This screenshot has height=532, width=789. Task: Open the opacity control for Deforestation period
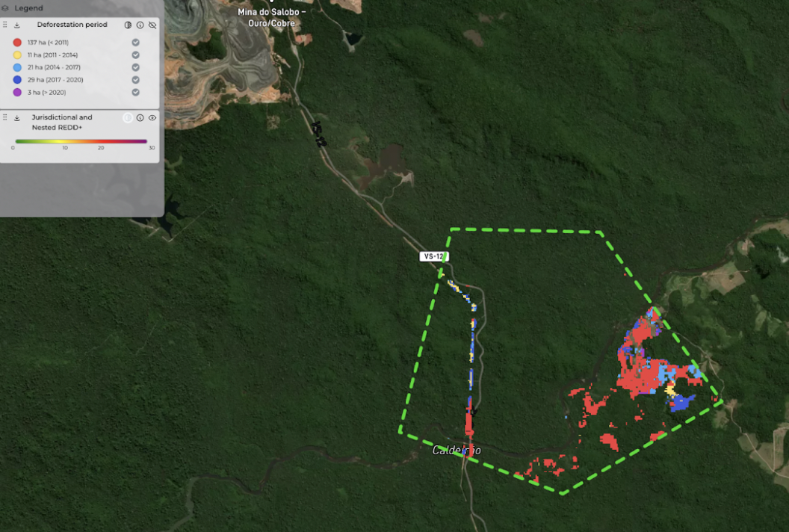coord(127,25)
